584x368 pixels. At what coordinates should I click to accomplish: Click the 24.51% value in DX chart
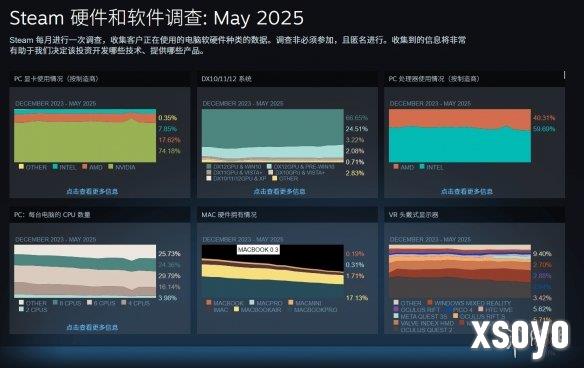356,129
